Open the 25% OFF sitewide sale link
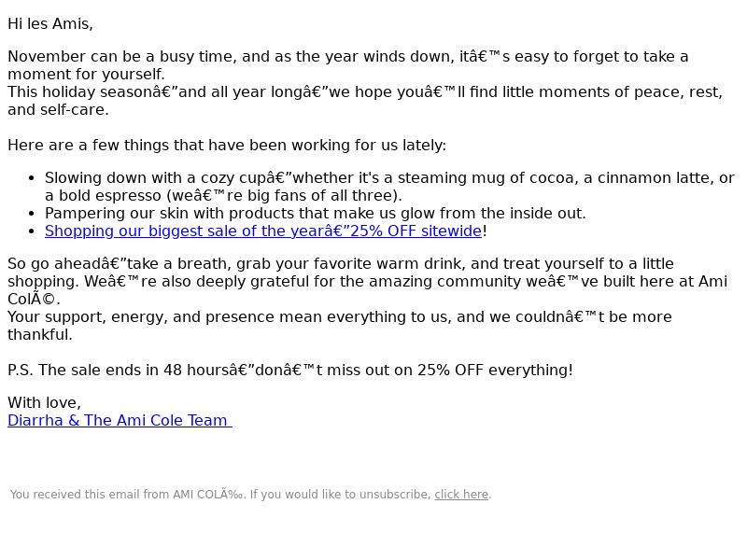Viewport: 747px width, 560px height. coord(263,231)
